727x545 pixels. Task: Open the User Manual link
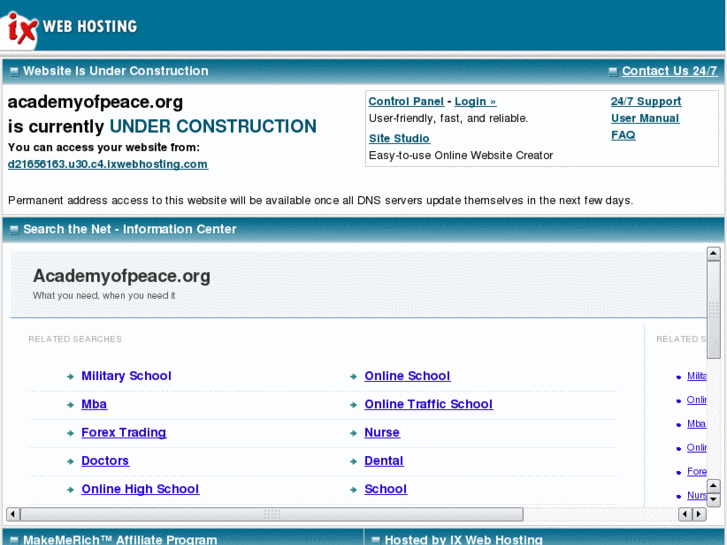(x=645, y=118)
